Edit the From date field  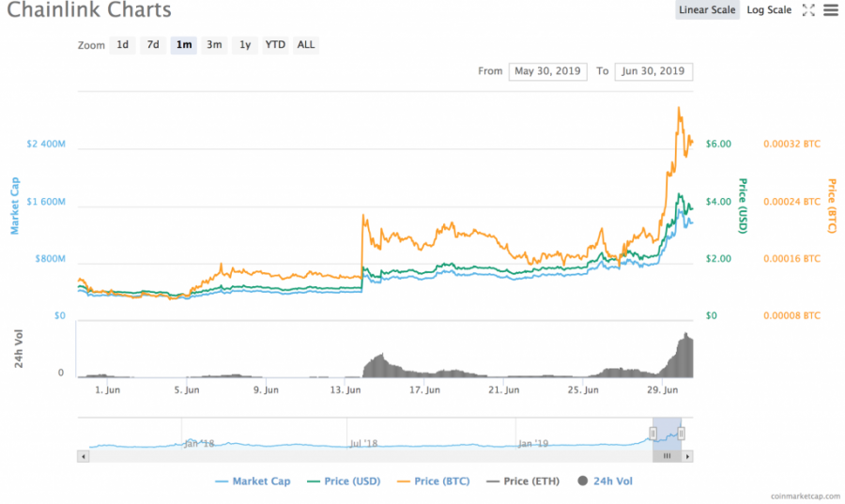pyautogui.click(x=547, y=71)
